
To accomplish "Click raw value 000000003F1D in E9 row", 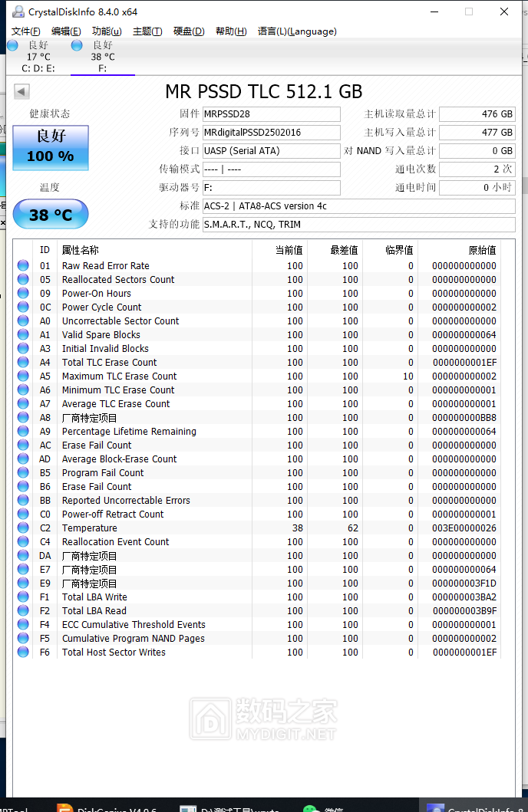I will 464,583.
